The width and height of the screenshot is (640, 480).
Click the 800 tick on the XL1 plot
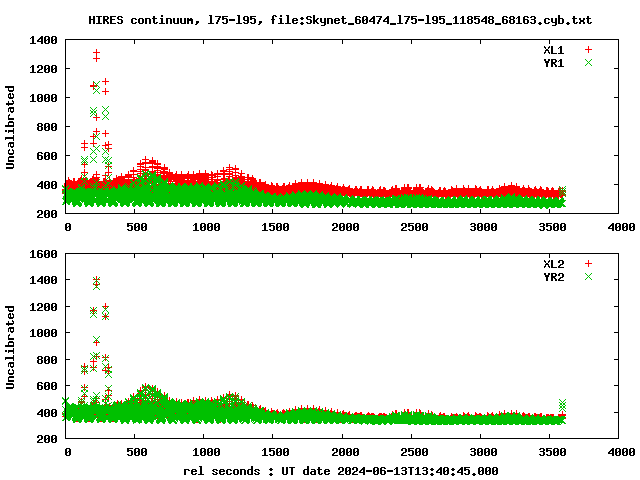[47, 127]
